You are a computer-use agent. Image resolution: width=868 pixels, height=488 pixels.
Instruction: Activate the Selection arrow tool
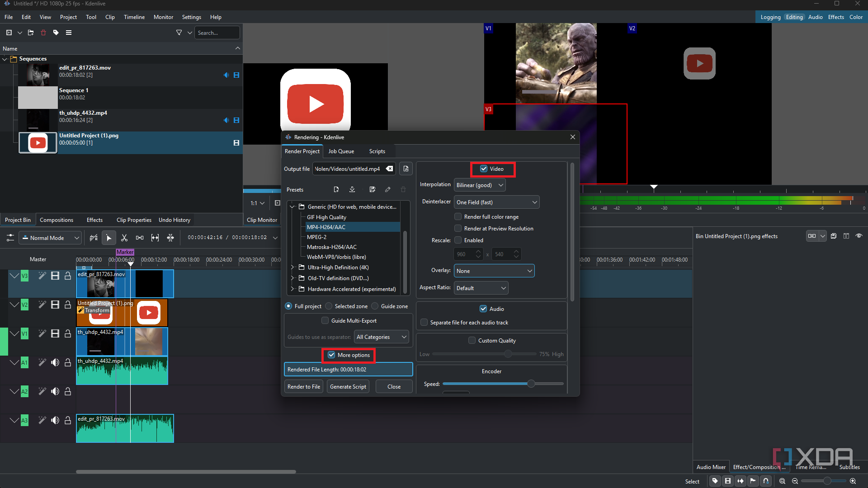109,238
